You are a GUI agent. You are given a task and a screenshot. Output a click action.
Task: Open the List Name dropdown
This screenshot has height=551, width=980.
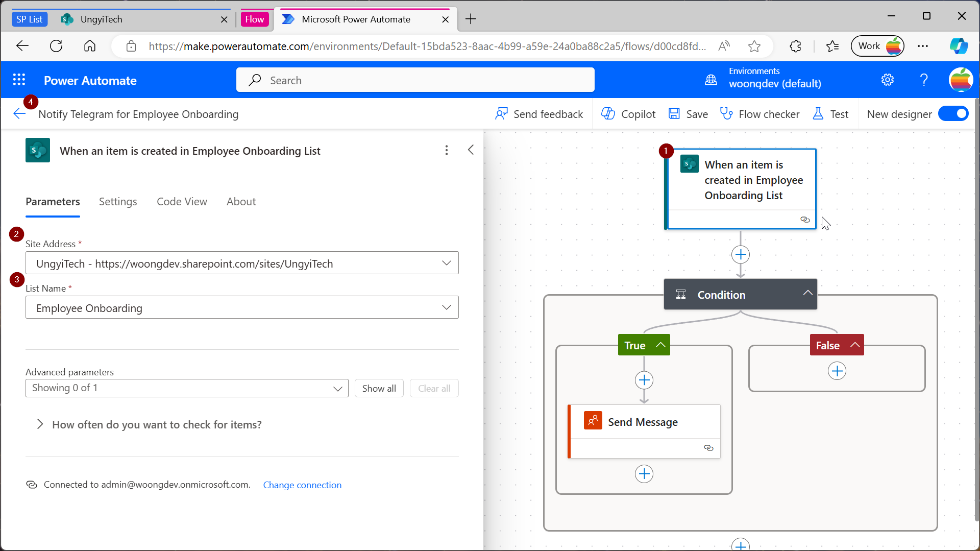pos(242,307)
